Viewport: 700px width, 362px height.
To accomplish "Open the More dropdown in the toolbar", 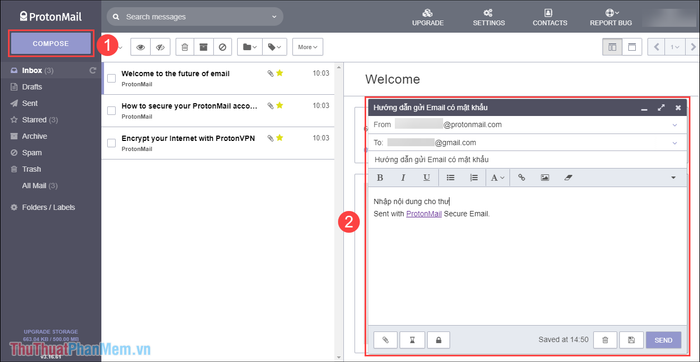I will coord(308,47).
